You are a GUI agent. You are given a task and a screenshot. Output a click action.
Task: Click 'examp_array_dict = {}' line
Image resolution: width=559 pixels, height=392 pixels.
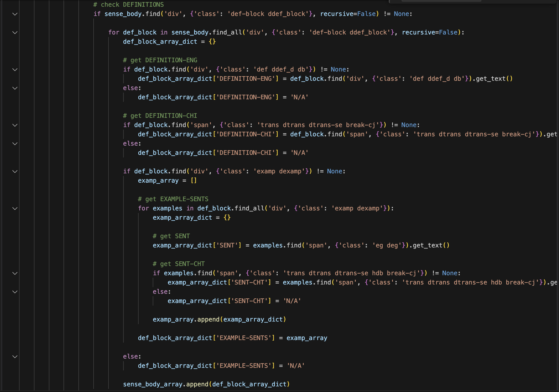tap(192, 218)
